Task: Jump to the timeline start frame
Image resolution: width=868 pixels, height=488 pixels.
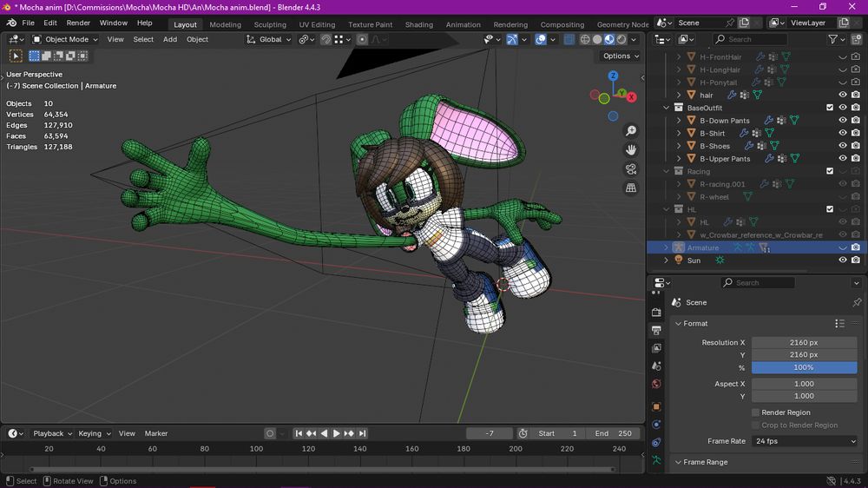Action: click(299, 433)
